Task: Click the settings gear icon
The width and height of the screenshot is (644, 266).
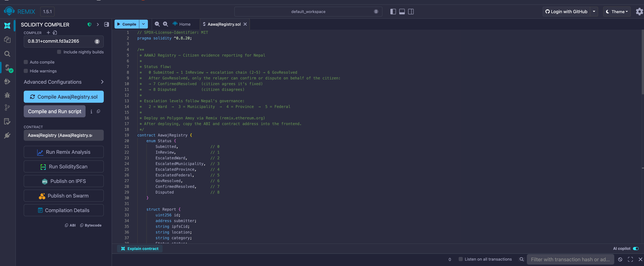Action: tap(639, 12)
